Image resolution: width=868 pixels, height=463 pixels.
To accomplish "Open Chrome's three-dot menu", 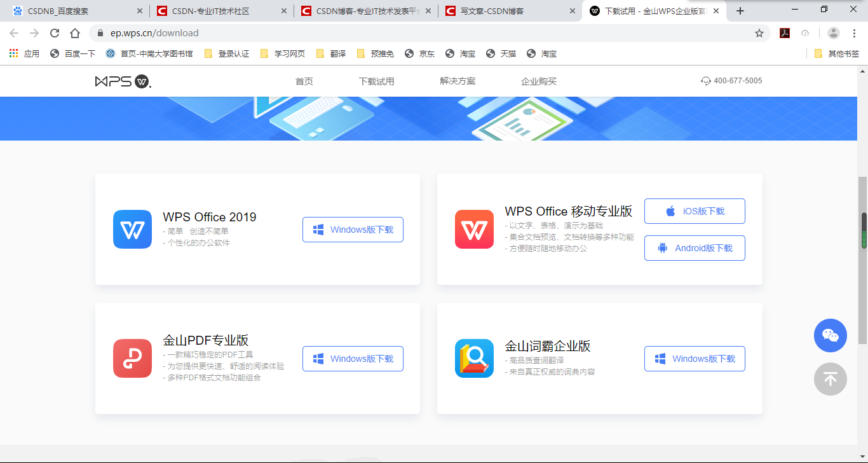I will click(x=854, y=33).
